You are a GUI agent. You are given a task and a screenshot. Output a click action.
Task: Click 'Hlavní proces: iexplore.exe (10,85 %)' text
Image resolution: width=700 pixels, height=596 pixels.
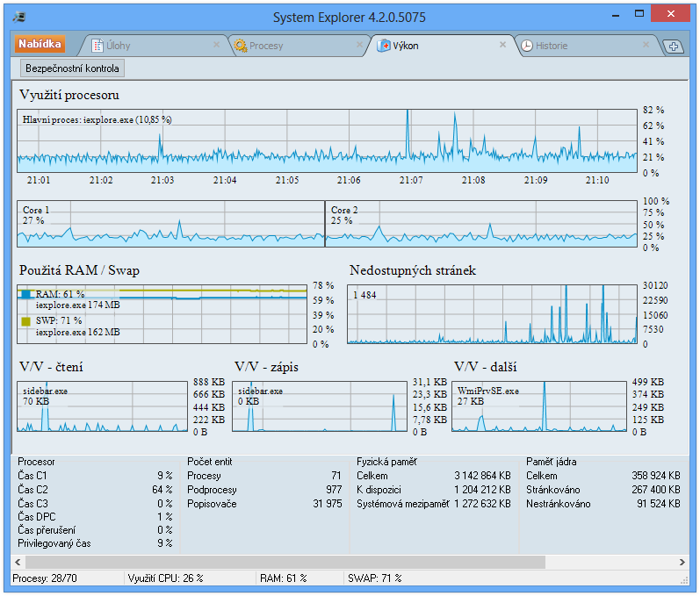pyautogui.click(x=97, y=119)
